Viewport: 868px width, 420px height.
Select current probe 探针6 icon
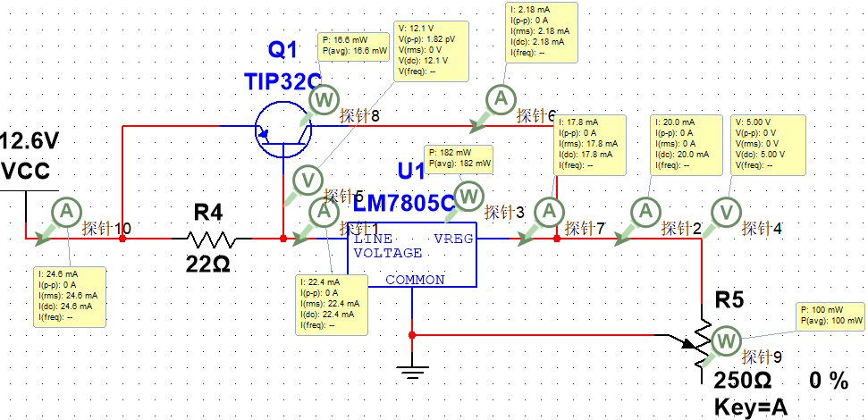point(501,99)
